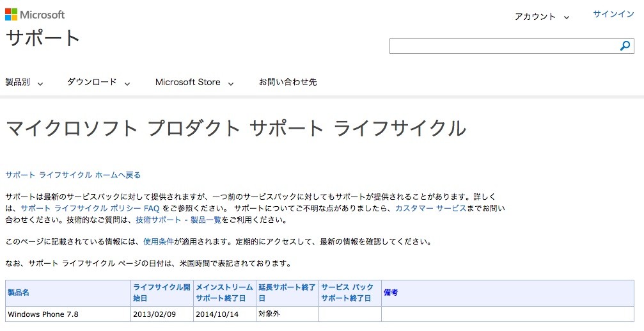Sort by メインストリーム サポート終了日 header

pyautogui.click(x=224, y=293)
